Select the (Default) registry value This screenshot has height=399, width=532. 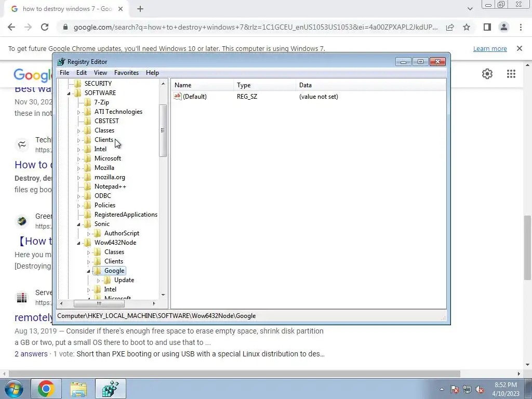coord(194,96)
